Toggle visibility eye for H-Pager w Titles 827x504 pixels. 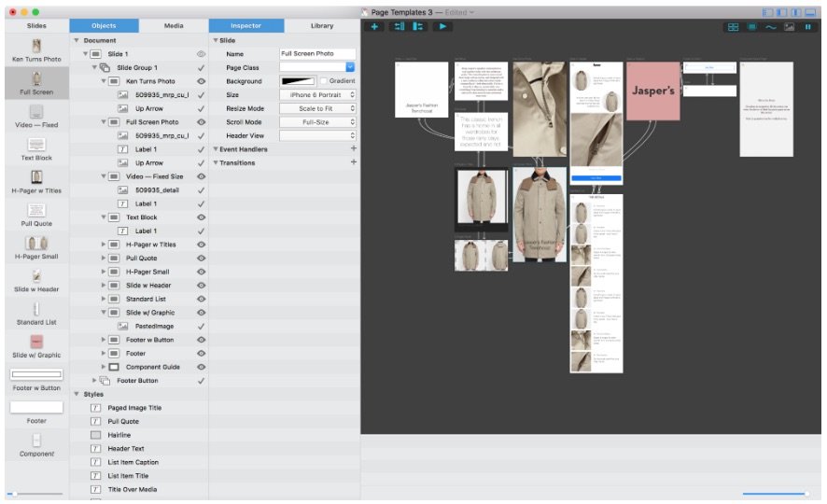[201, 245]
